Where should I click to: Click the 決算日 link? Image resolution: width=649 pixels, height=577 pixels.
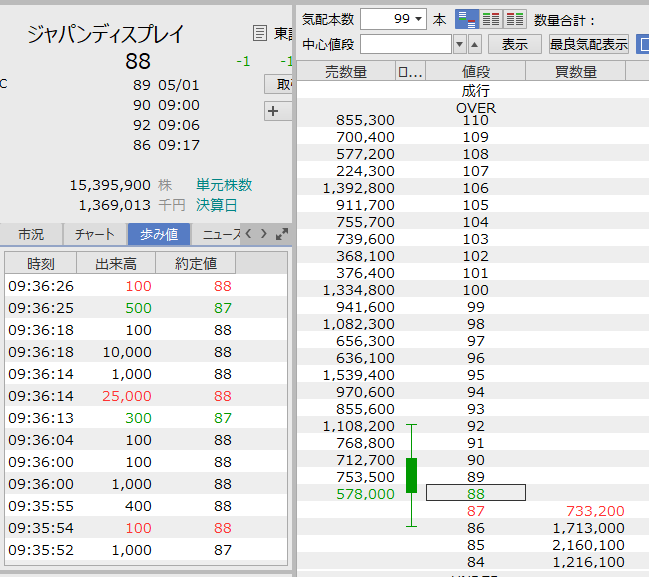point(216,205)
